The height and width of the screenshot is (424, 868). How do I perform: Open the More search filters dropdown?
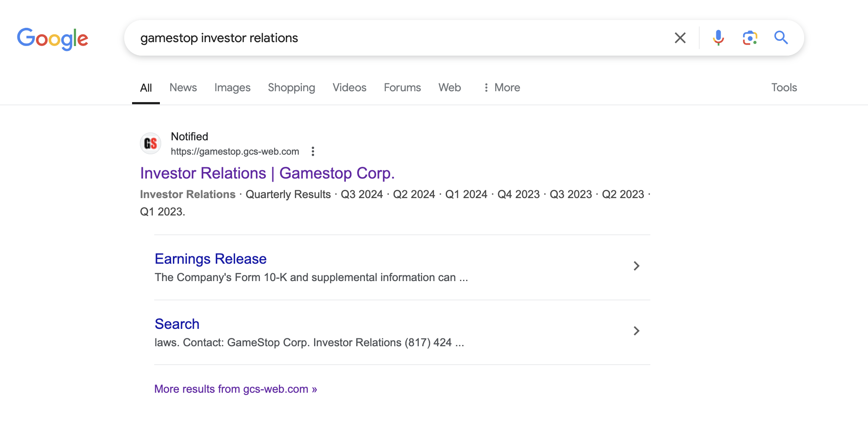click(502, 88)
